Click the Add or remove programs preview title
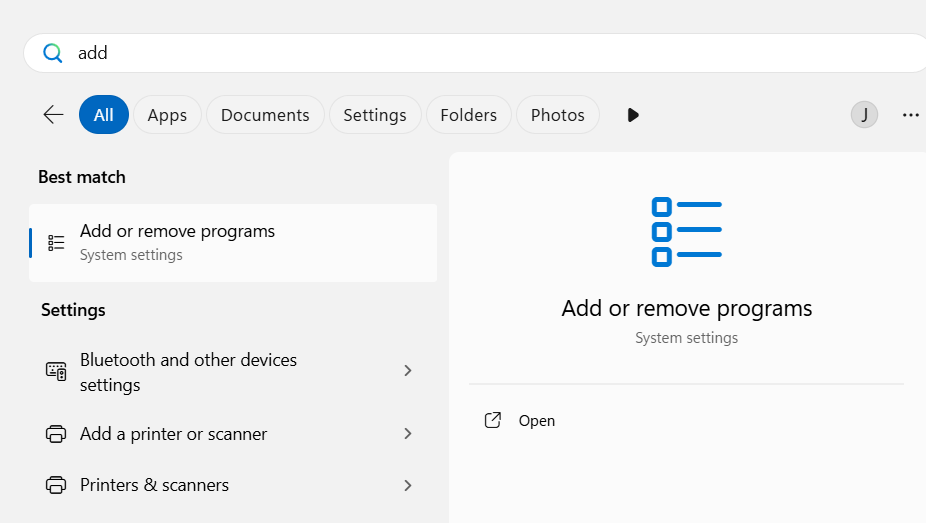This screenshot has width=926, height=523. 687,308
